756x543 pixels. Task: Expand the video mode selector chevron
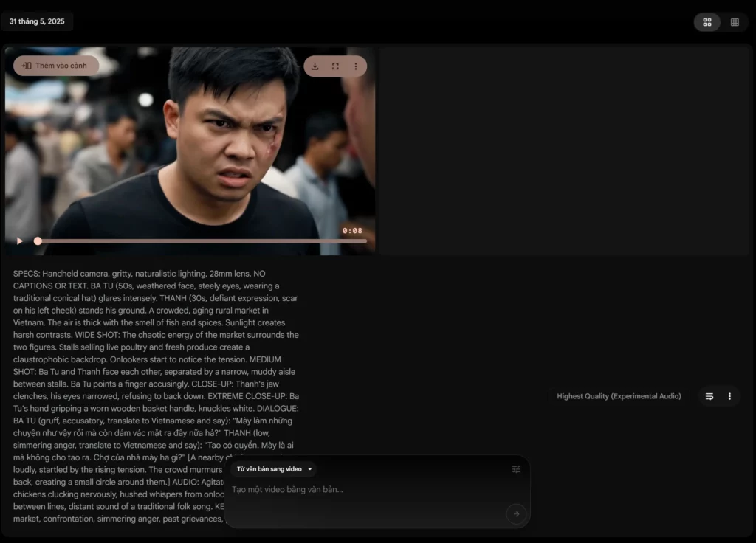coord(309,469)
